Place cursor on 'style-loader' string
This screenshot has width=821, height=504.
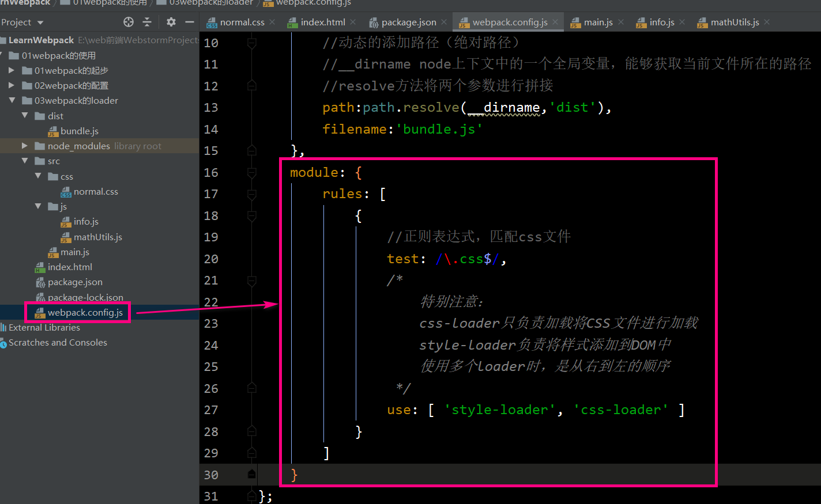tap(499, 410)
